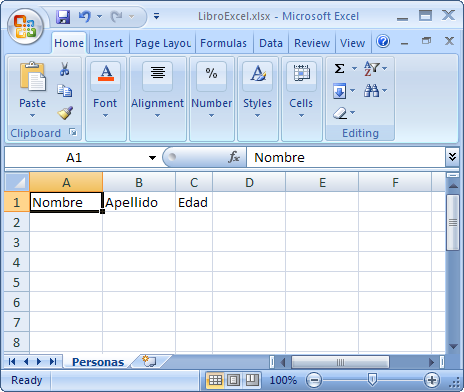Switch to Normal view in status bar
The image size is (464, 392).
(x=215, y=380)
